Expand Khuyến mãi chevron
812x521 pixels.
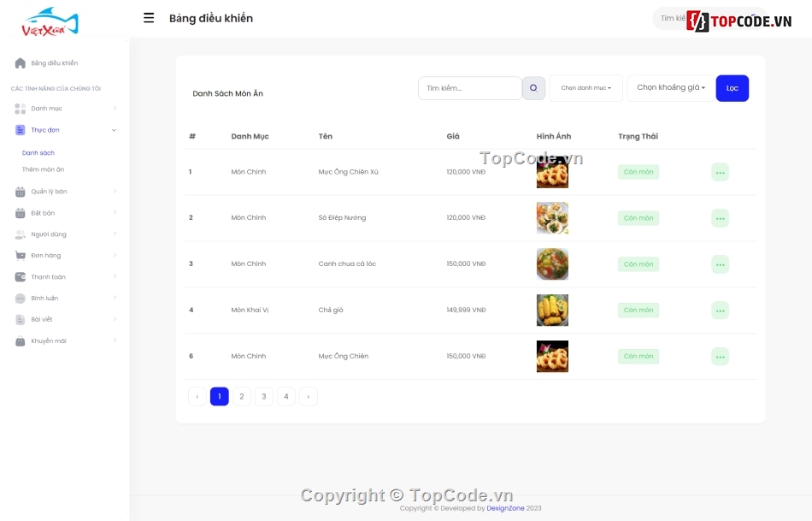(115, 340)
